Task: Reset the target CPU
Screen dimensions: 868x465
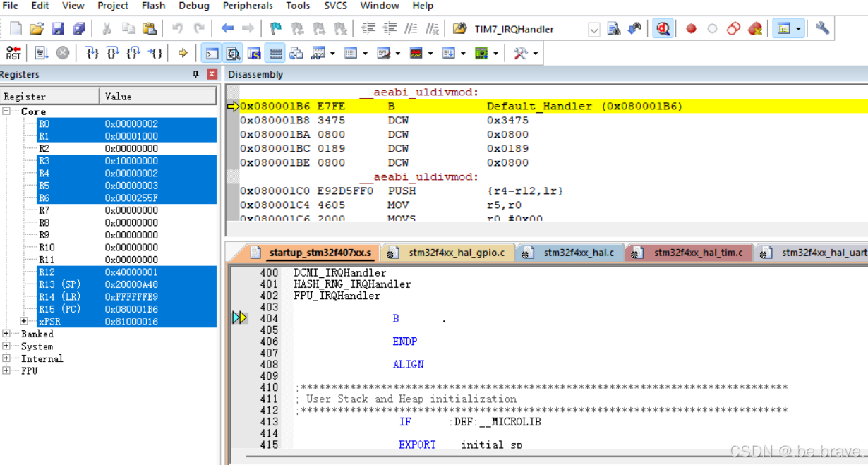Action: (11, 52)
